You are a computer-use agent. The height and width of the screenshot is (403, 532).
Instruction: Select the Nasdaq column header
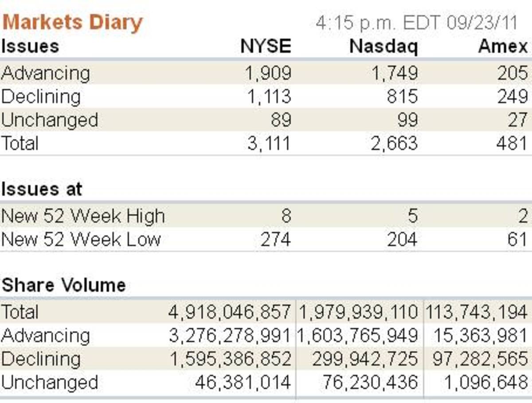point(383,47)
